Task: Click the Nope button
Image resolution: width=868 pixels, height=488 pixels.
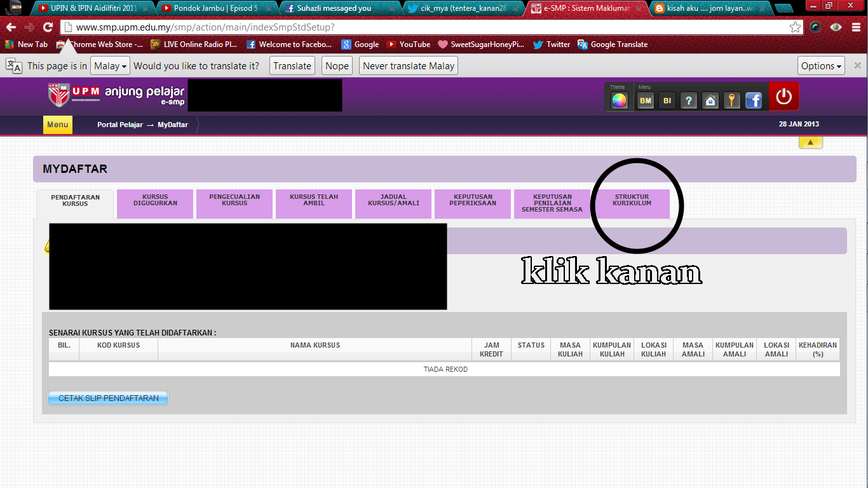Action: click(337, 65)
